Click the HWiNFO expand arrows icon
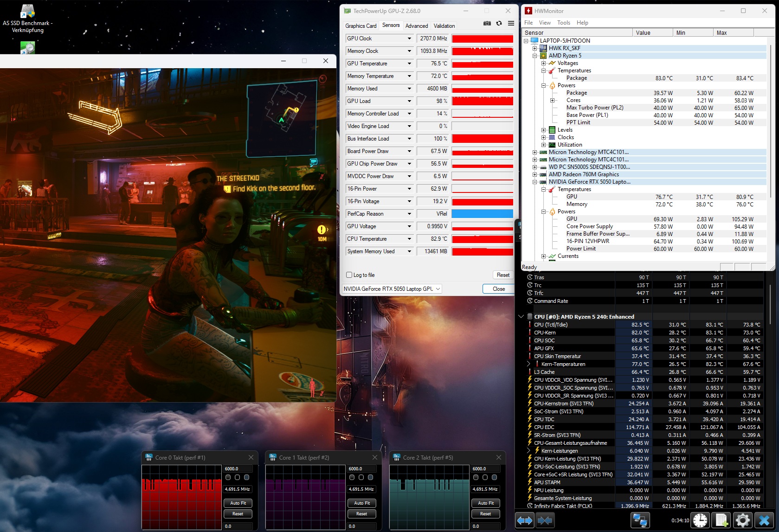Viewport: 779px width, 532px height. (x=525, y=520)
